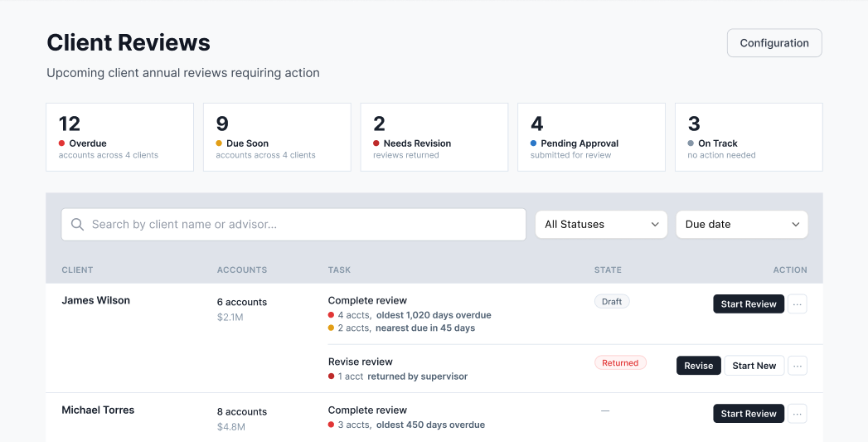
Task: Click the search magnifier icon
Action: [78, 225]
